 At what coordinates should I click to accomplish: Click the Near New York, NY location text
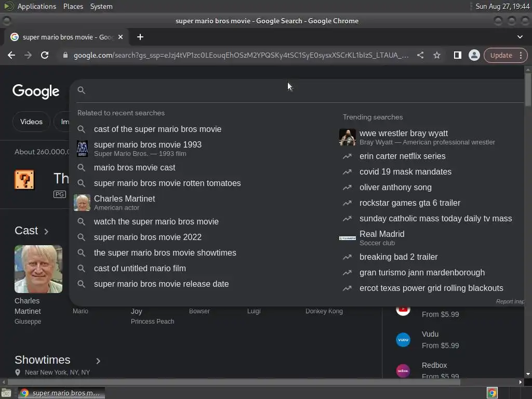(x=57, y=373)
